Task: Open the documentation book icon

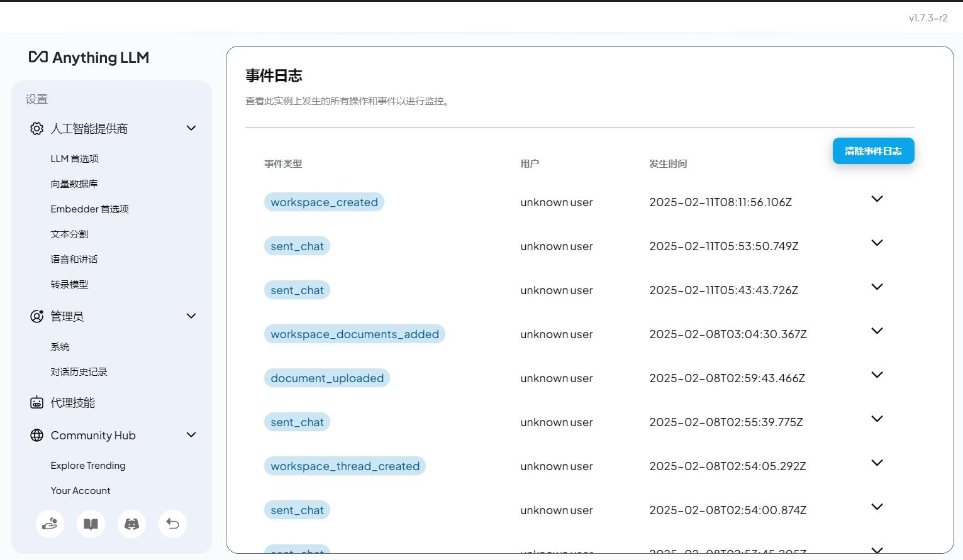Action: [91, 524]
